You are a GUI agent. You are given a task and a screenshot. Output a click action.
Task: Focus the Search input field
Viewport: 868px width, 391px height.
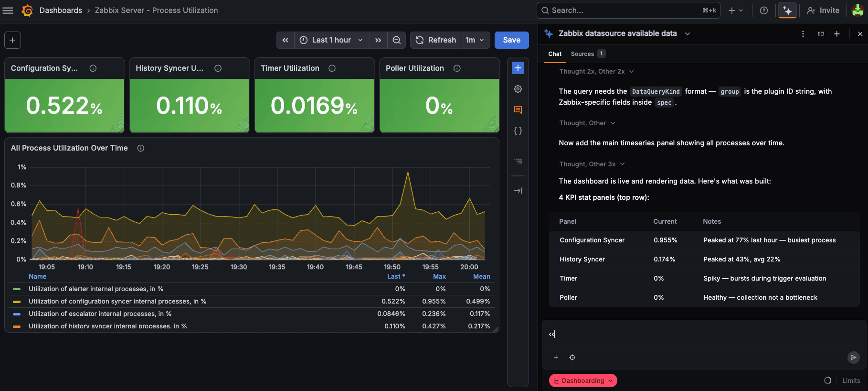pos(628,11)
